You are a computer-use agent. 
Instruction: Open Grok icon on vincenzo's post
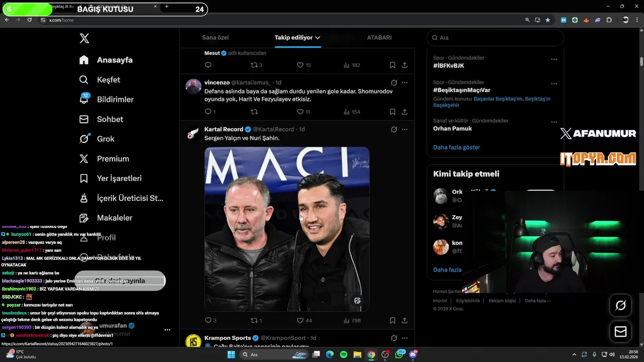[x=394, y=82]
